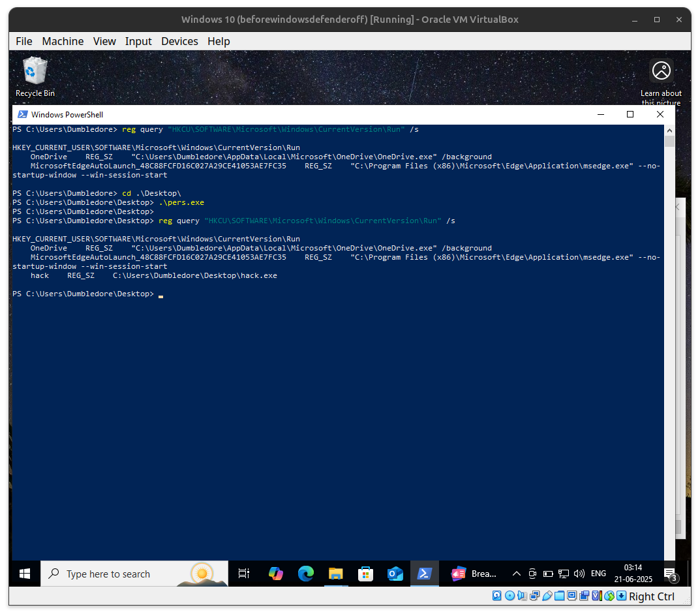
Task: Open Outlook from the taskbar
Action: tap(395, 574)
